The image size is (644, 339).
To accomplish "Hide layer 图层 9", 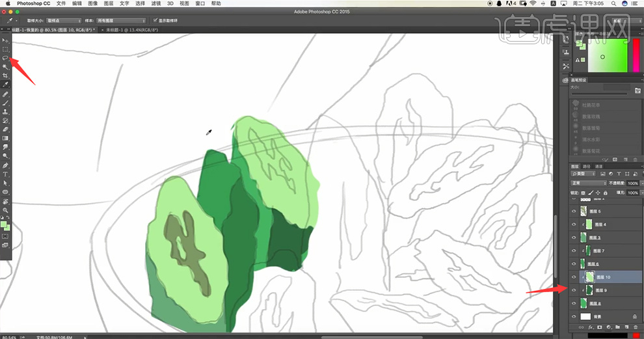I will (574, 290).
